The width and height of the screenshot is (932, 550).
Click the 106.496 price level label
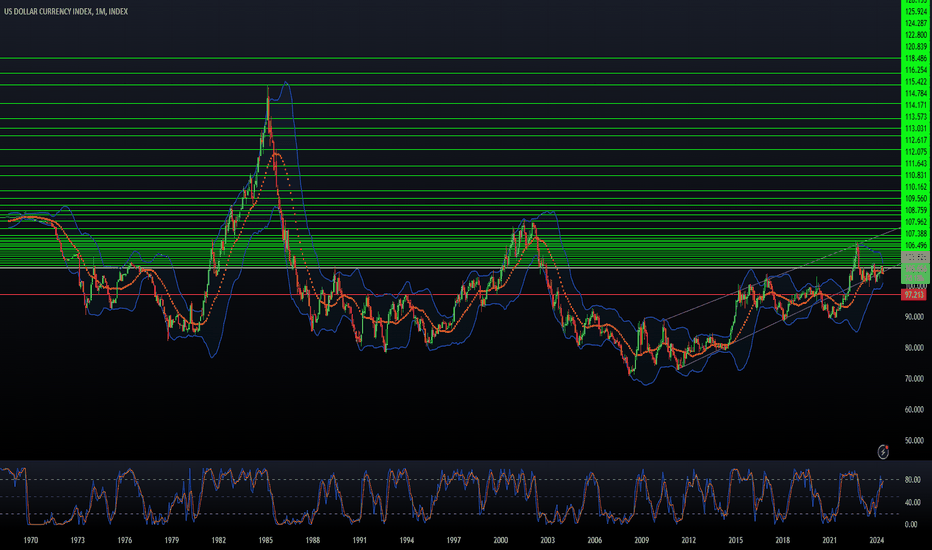[916, 246]
